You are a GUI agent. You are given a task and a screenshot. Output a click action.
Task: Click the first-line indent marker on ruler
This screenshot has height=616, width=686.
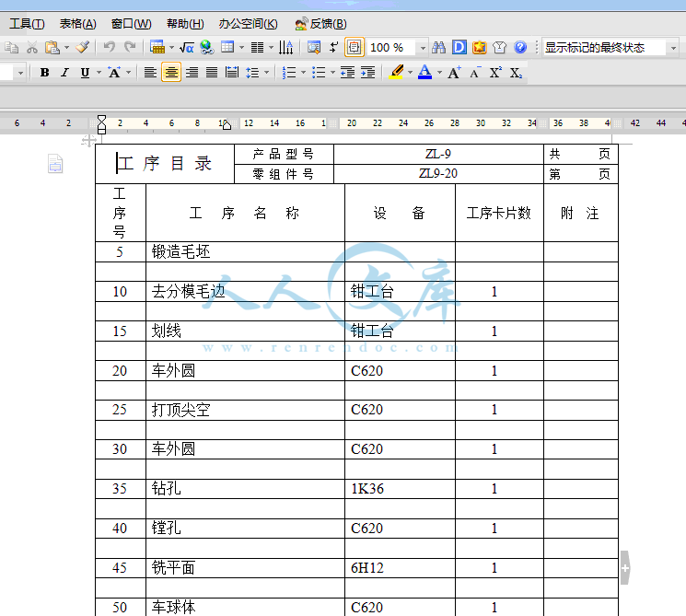[x=101, y=119]
